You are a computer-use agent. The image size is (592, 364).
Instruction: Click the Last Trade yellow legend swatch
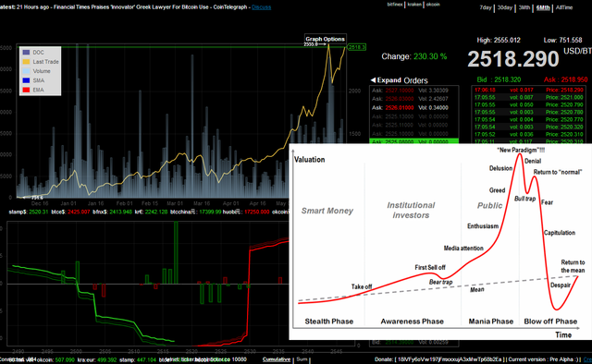26,62
